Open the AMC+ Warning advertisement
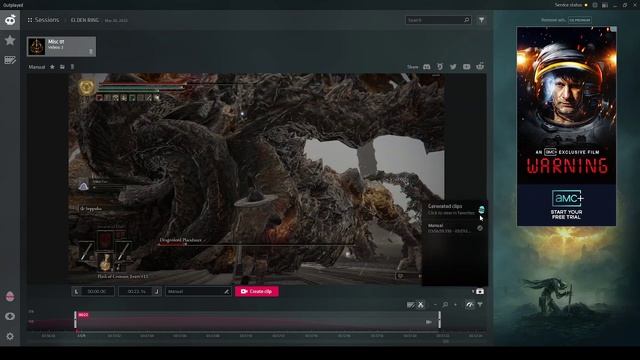 (x=567, y=126)
